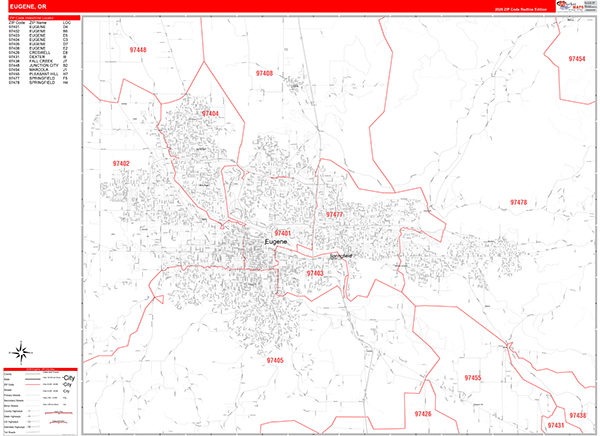Select the 97478 ZIP label on the map

[518, 202]
